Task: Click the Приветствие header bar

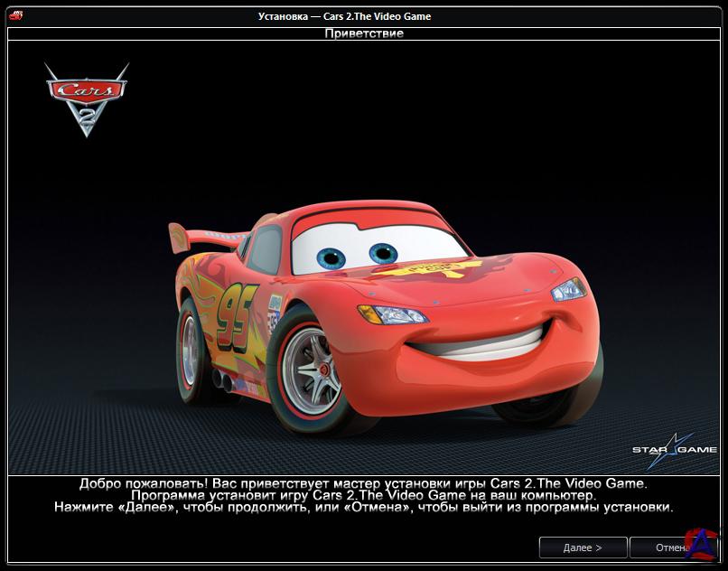Action: [x=363, y=33]
